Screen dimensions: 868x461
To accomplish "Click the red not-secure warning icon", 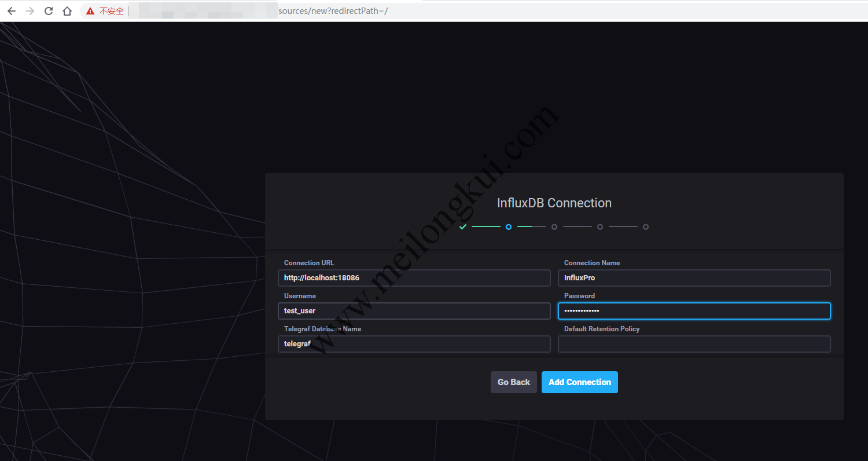I will (90, 11).
